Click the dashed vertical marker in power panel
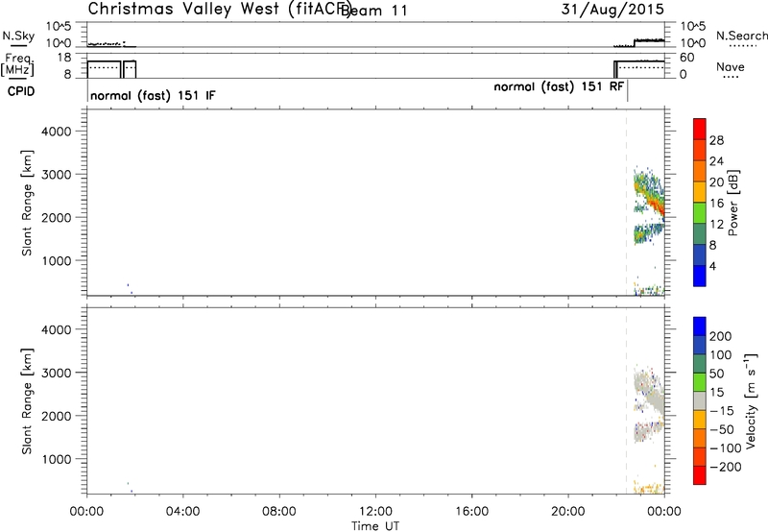 [627, 203]
